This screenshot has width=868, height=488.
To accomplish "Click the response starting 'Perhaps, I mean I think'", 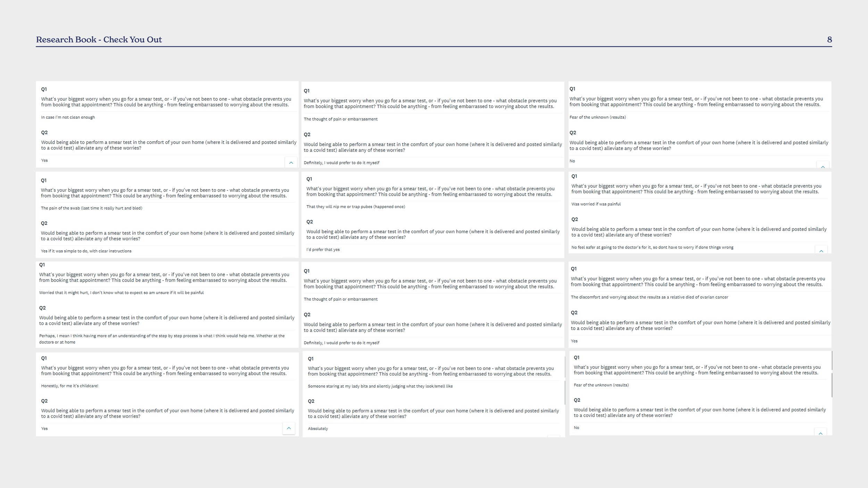I will (162, 339).
